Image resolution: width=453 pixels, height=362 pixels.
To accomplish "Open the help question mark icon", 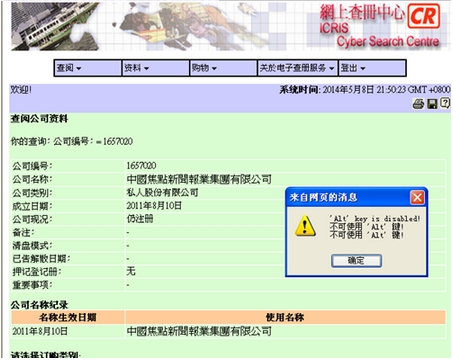I will (445, 103).
